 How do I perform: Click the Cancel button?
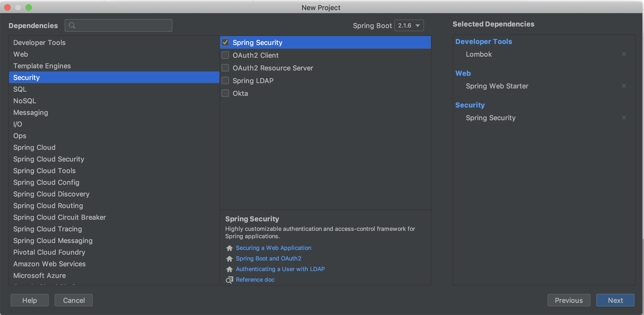click(74, 300)
